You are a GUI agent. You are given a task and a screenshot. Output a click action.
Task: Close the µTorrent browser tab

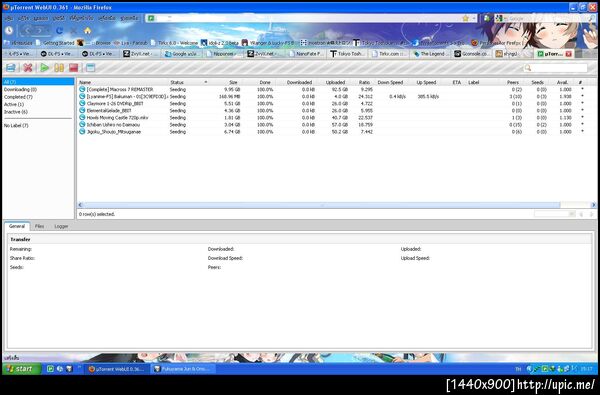pos(569,54)
